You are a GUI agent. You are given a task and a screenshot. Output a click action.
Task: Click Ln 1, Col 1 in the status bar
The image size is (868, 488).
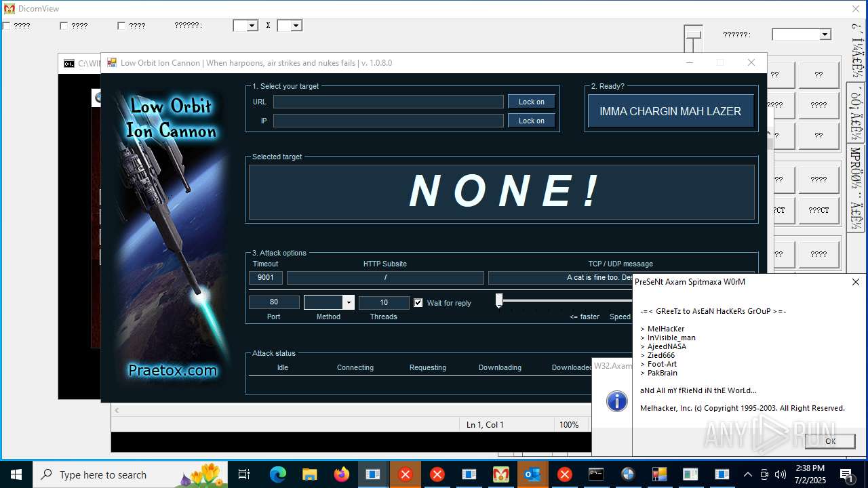click(485, 425)
